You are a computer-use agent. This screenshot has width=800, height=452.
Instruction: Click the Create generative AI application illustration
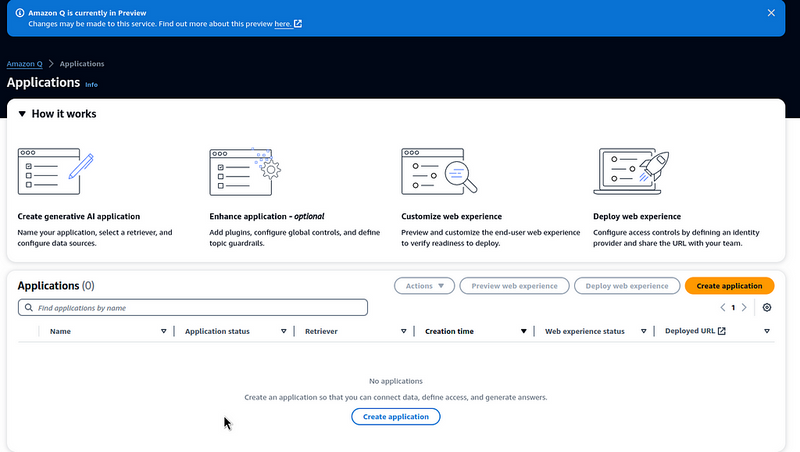point(56,171)
